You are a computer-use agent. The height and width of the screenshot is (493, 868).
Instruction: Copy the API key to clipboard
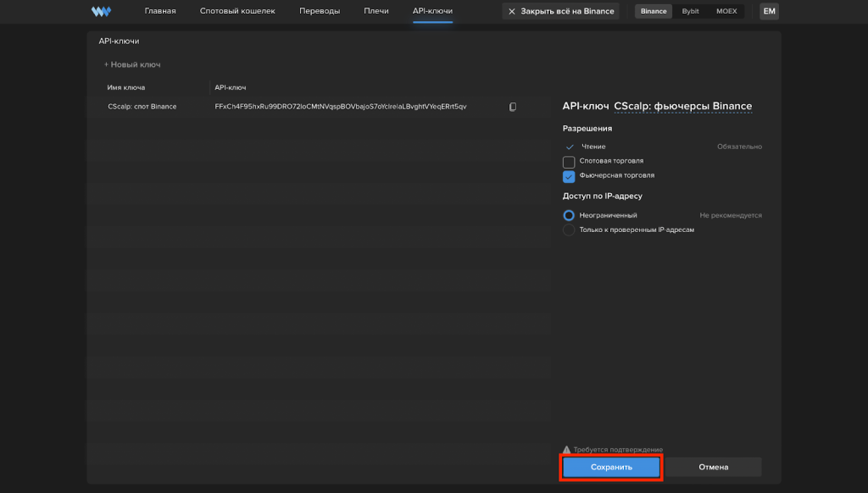(512, 107)
